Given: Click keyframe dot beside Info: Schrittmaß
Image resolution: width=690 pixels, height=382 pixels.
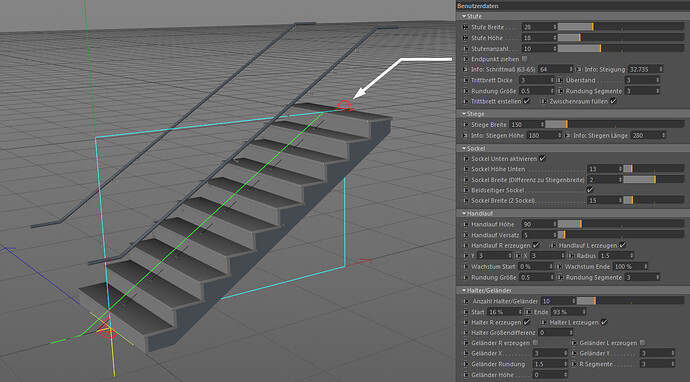Looking at the screenshot, I should point(466,70).
